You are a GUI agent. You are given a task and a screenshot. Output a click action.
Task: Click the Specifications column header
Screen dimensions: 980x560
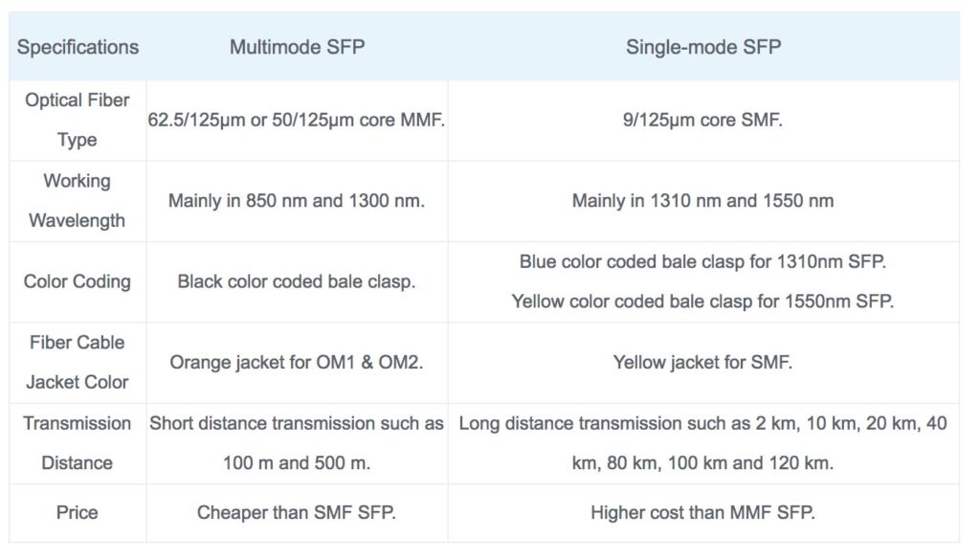78,47
